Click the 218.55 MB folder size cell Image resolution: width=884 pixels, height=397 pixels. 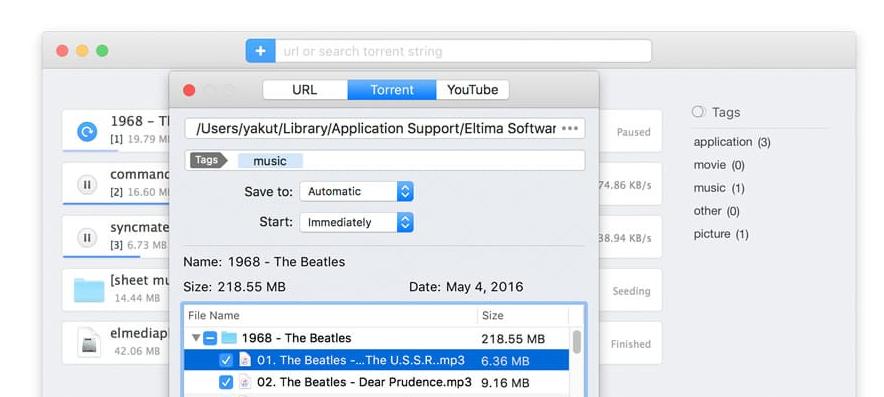point(513,339)
